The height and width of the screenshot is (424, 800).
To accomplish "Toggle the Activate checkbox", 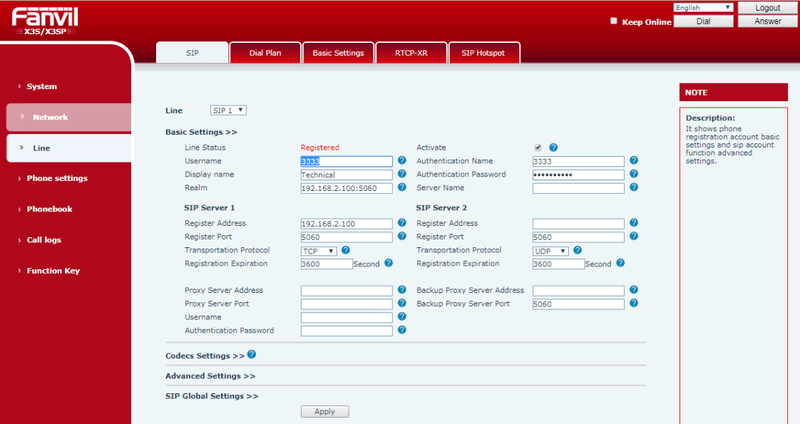I will pos(538,147).
